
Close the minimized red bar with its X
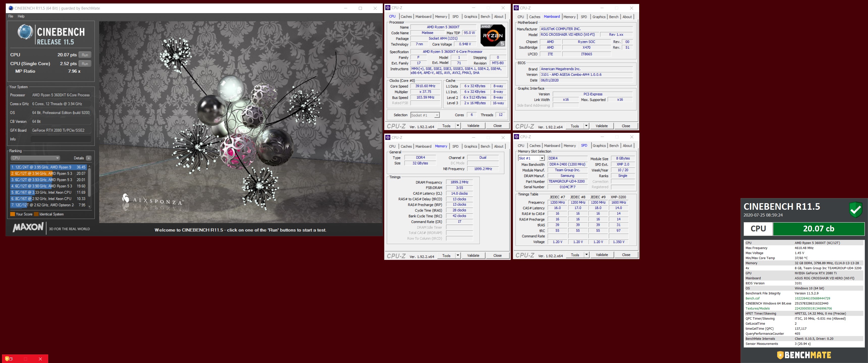40,359
